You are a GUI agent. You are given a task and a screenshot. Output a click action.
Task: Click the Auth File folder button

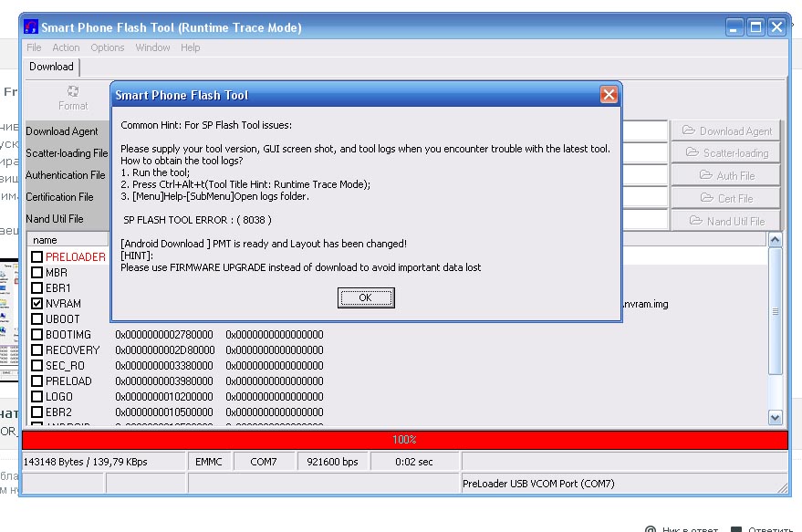tap(726, 175)
